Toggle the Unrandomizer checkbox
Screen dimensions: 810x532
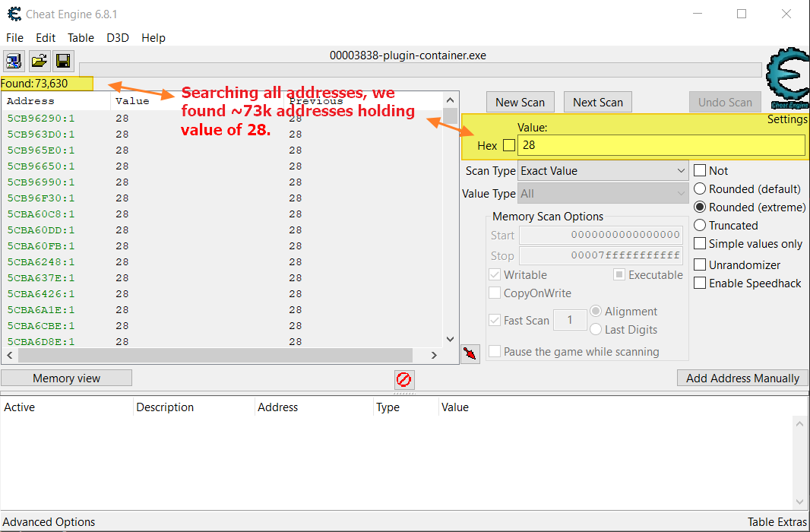click(x=700, y=265)
